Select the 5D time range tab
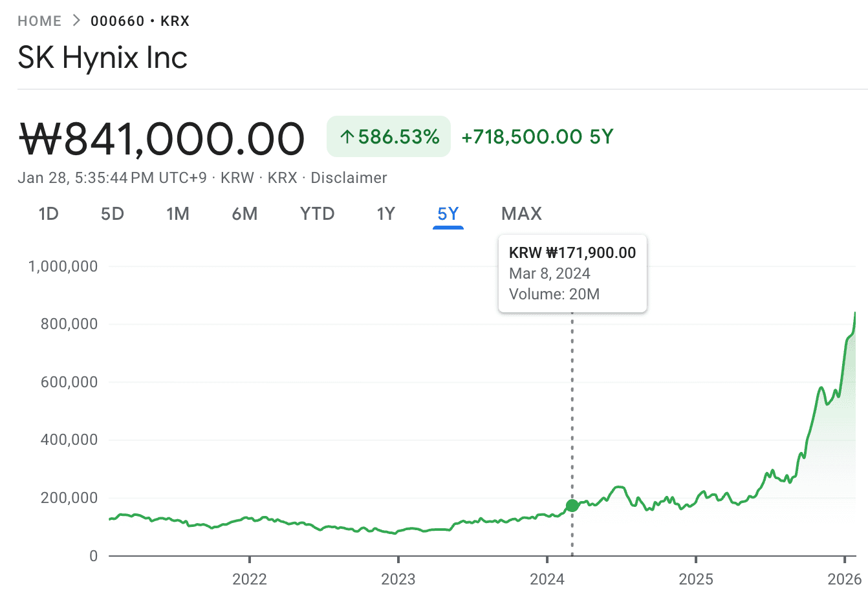 113,214
